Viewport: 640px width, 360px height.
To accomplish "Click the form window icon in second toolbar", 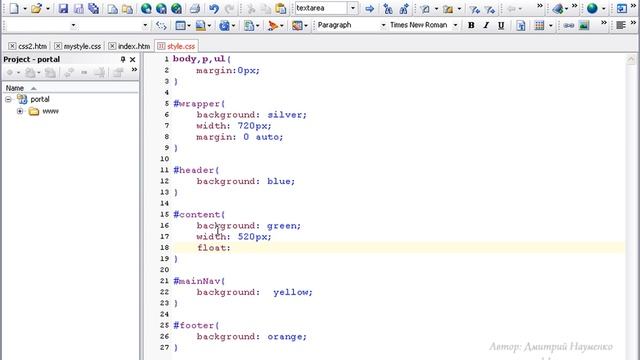I will tap(180, 26).
